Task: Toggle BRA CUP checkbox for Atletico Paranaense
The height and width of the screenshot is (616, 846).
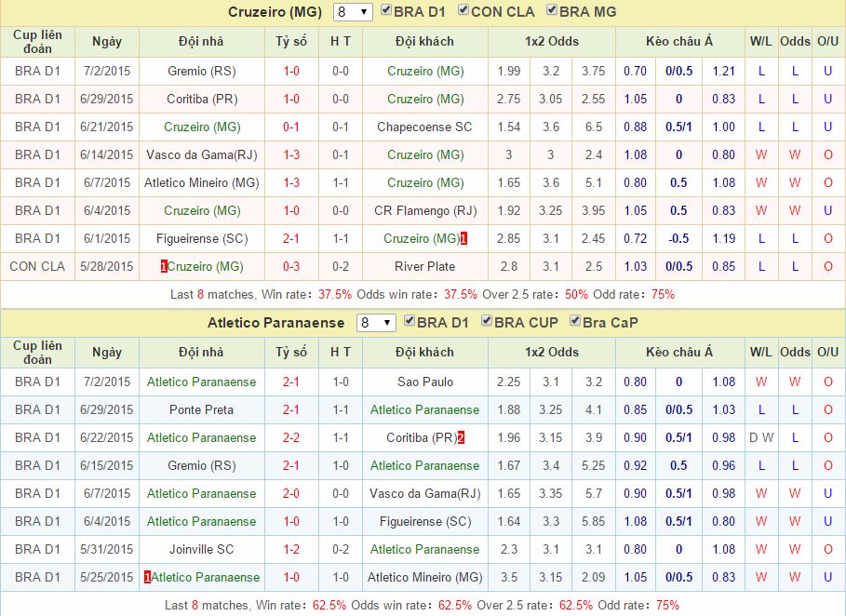Action: tap(487, 321)
